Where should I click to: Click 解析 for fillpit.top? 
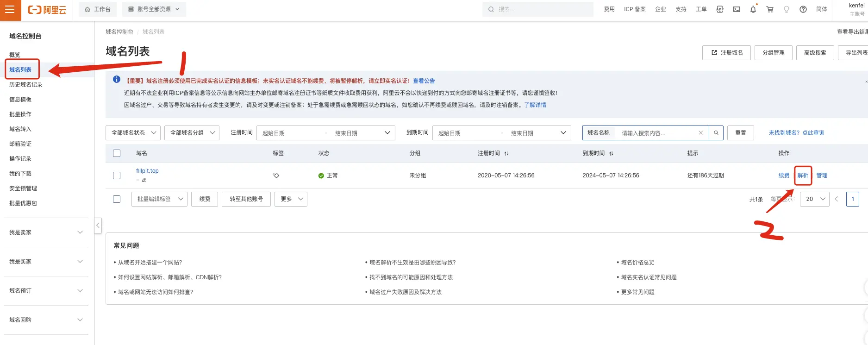(x=803, y=176)
